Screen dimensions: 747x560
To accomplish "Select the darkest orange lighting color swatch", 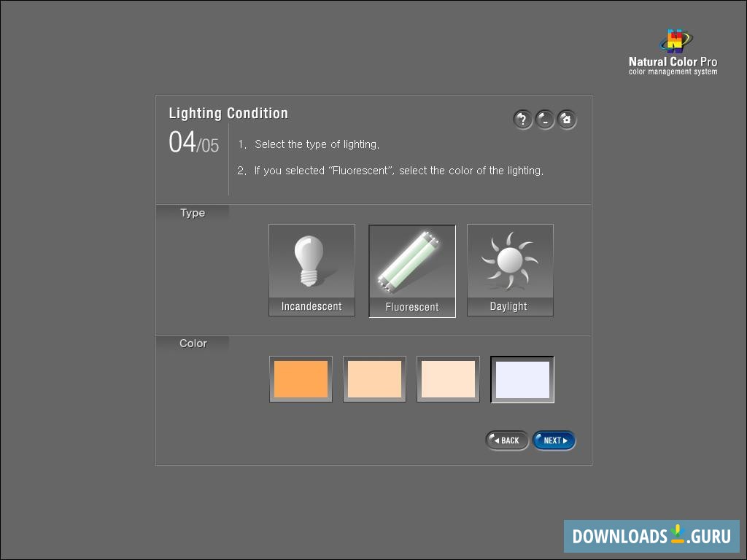I will pyautogui.click(x=301, y=378).
